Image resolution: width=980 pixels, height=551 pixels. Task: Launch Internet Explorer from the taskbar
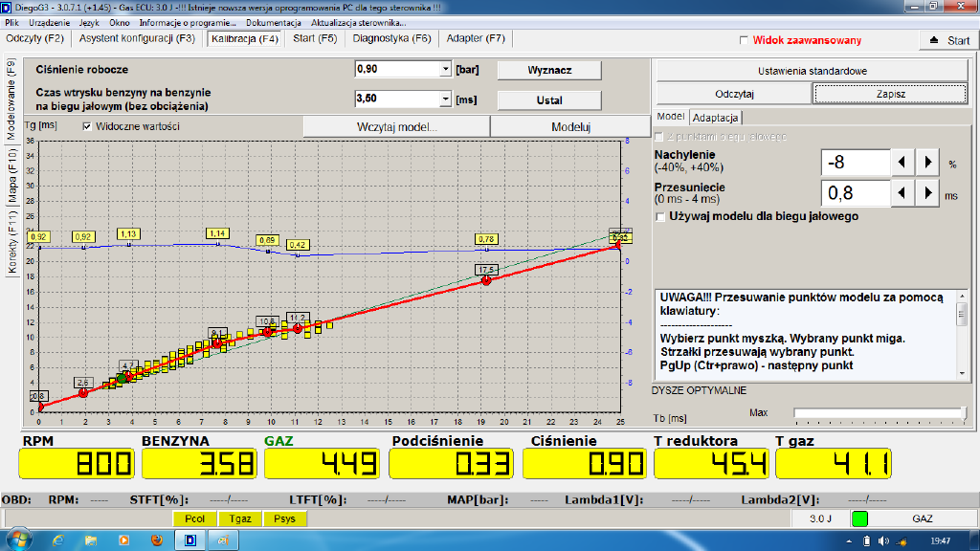click(x=58, y=540)
